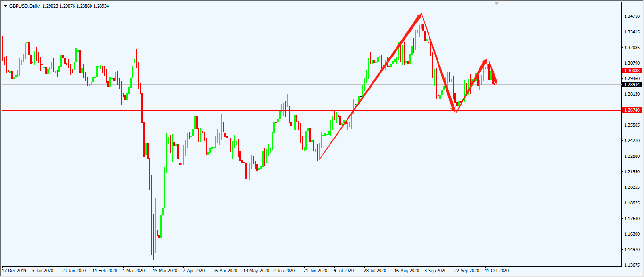Click the 3 Sep 2020 date label

pyautogui.click(x=435, y=271)
